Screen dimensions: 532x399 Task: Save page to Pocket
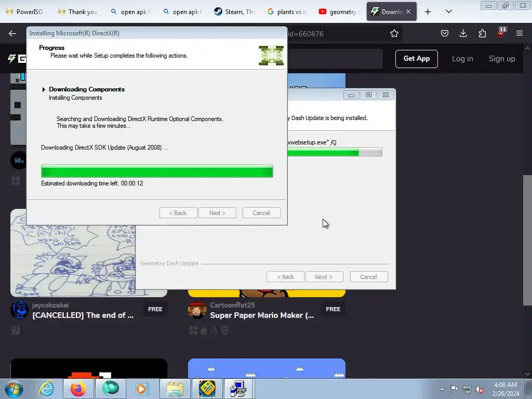point(445,33)
